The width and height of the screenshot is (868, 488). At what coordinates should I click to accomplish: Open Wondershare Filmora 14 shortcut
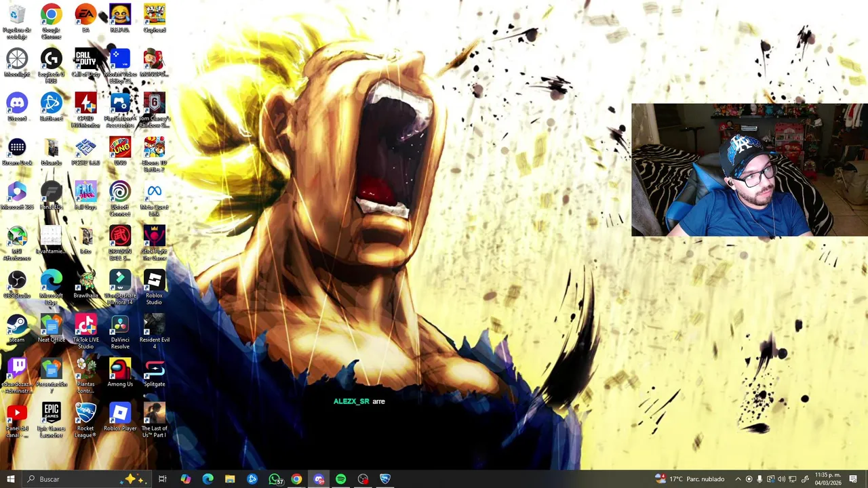[120, 287]
